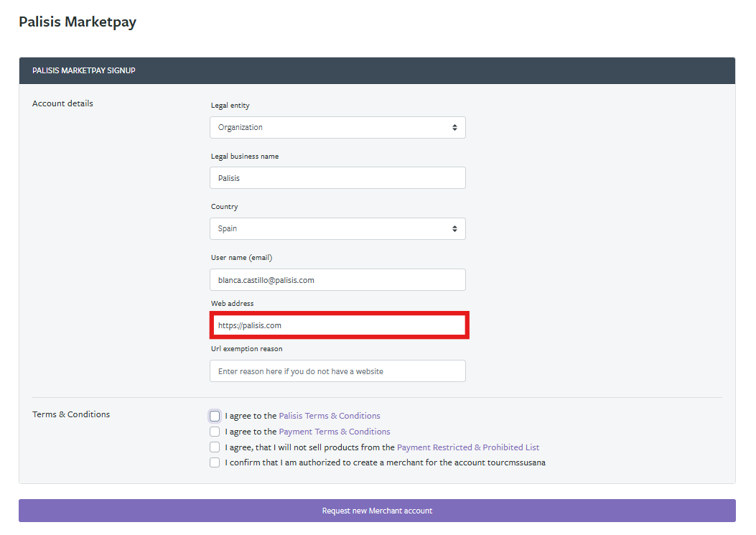This screenshot has height=535, width=756.
Task: Click the Legal business name label
Action: [x=244, y=157]
